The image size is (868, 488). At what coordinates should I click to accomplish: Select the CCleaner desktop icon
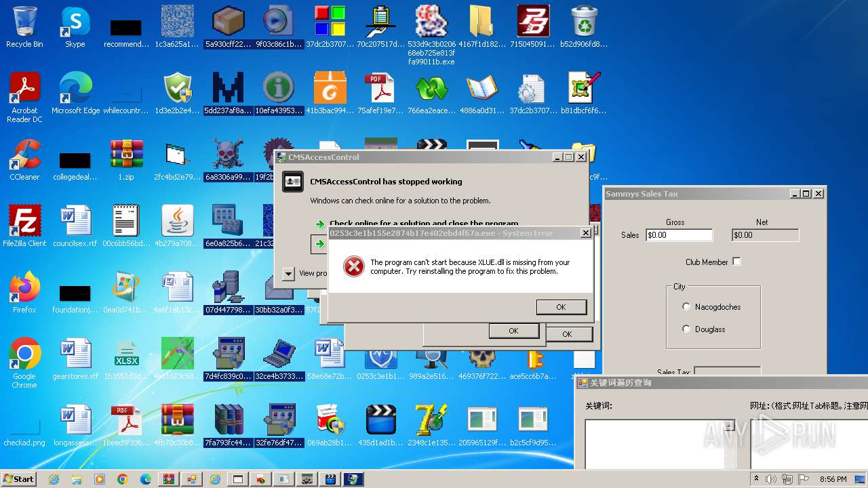[24, 160]
